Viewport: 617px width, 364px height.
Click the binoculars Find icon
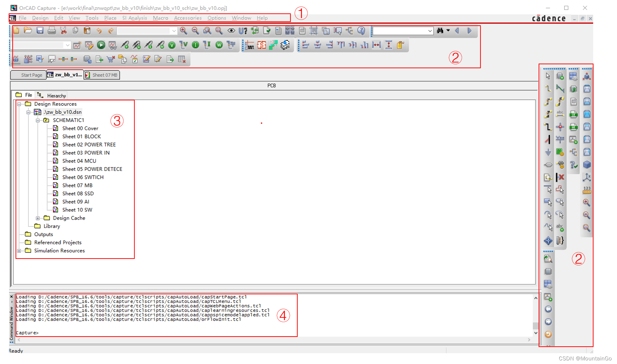[x=440, y=31]
